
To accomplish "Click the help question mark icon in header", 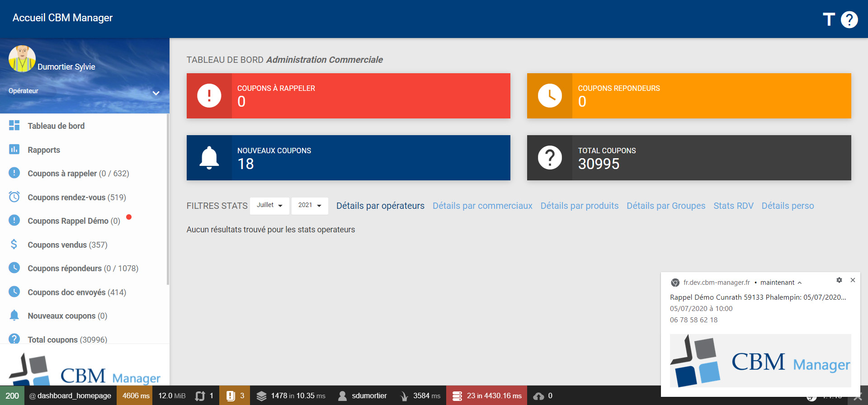I will click(x=849, y=19).
